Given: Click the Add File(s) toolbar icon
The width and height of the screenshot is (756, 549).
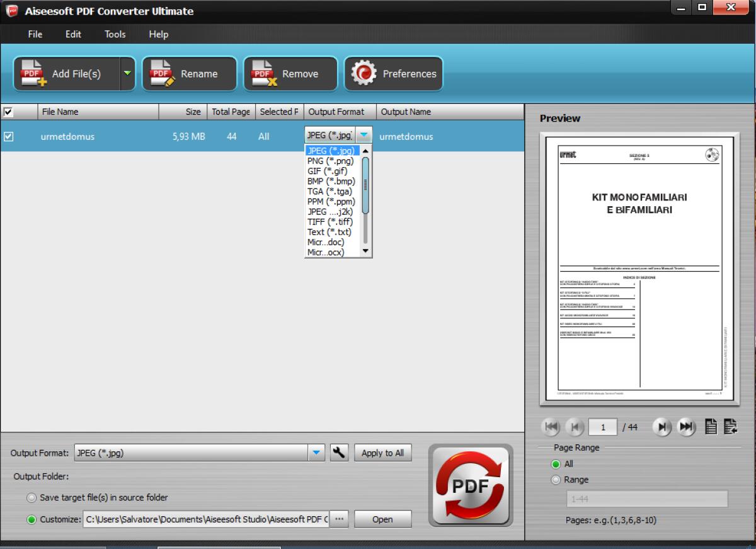Looking at the screenshot, I should tap(31, 73).
